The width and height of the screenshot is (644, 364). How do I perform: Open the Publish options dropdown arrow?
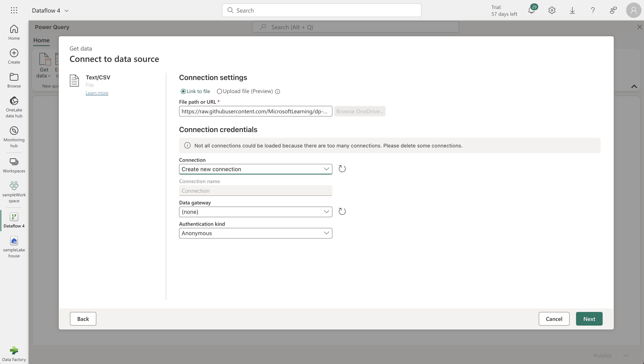click(626, 355)
